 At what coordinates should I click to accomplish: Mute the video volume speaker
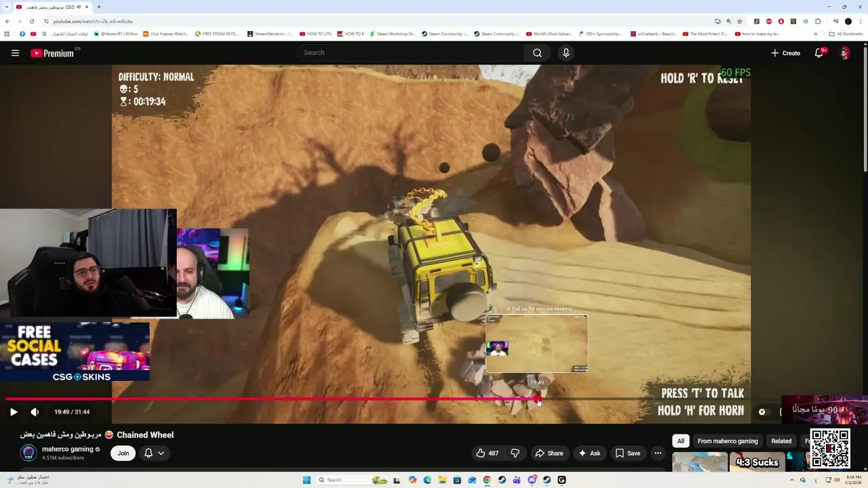(35, 412)
